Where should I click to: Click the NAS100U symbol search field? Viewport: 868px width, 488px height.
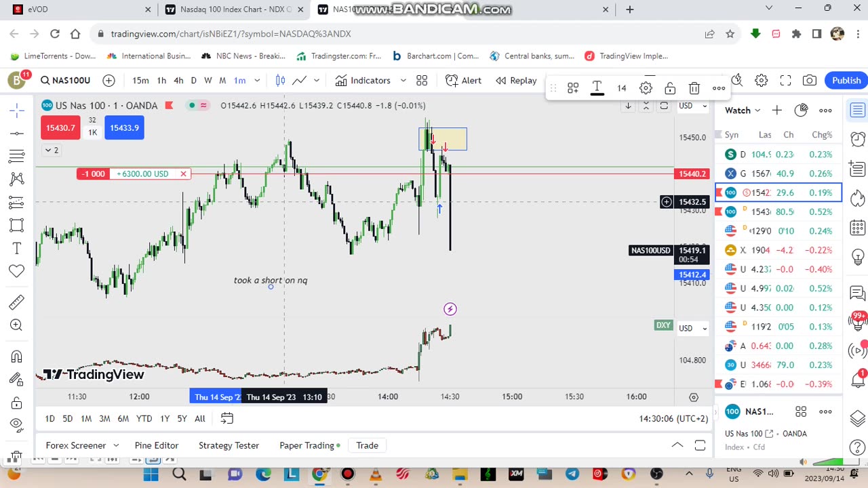coord(65,81)
